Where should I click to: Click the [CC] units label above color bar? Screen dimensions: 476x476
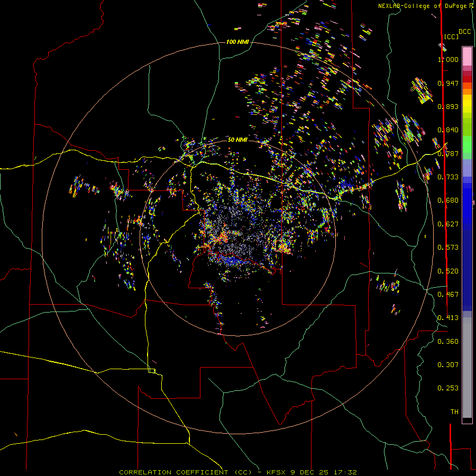451,36
